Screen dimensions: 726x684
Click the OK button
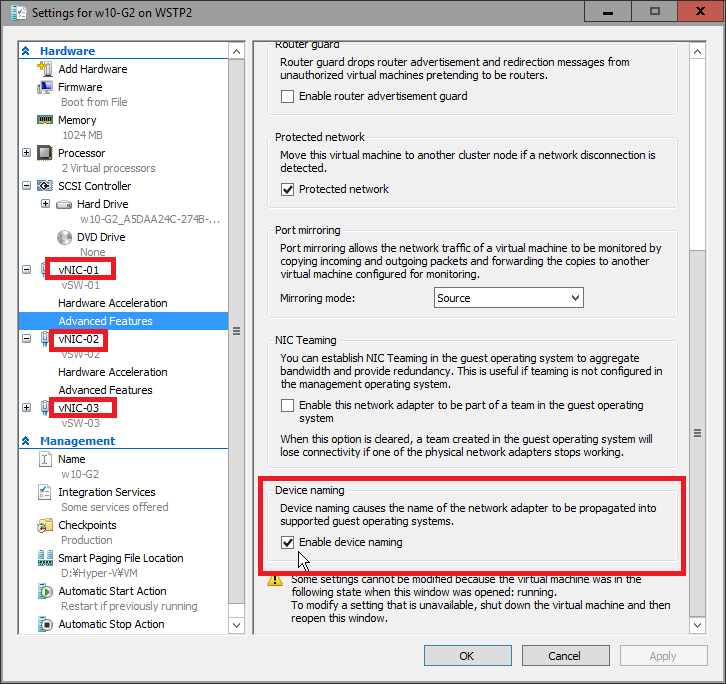pyautogui.click(x=467, y=656)
